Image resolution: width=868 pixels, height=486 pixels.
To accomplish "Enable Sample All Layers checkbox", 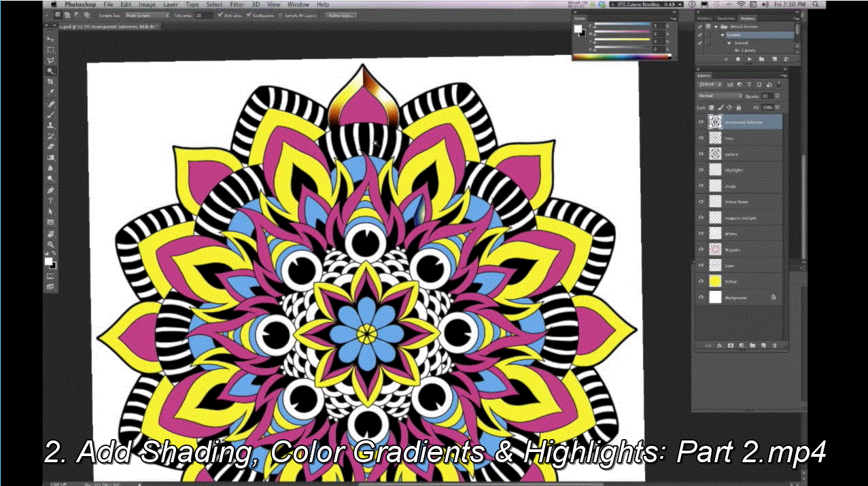I will [x=280, y=14].
